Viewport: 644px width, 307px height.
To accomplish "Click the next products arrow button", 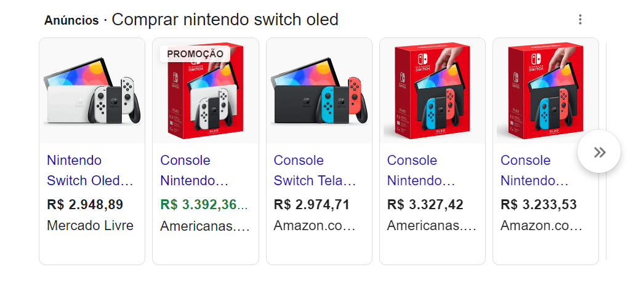I will click(x=599, y=153).
